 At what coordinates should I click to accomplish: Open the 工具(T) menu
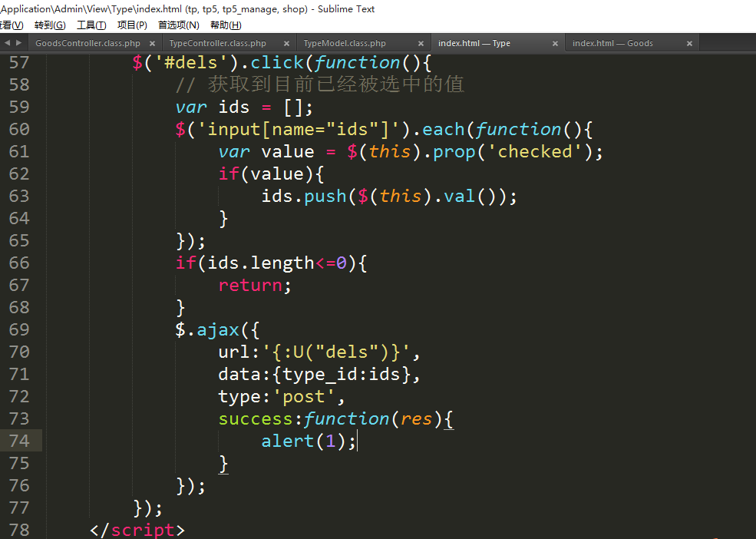point(91,25)
